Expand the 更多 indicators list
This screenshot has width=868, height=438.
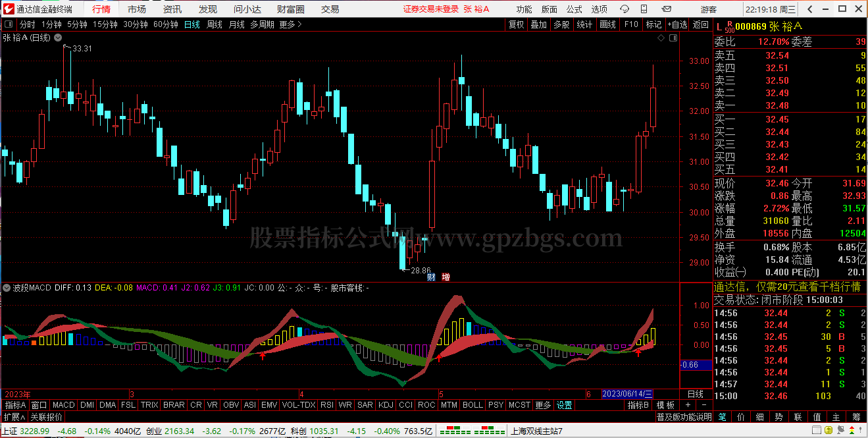[544, 405]
